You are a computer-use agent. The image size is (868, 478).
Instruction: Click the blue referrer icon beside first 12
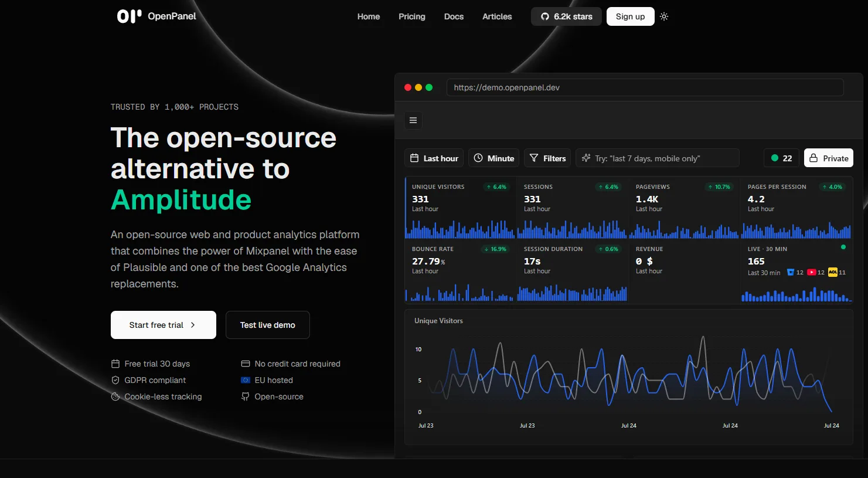791,272
